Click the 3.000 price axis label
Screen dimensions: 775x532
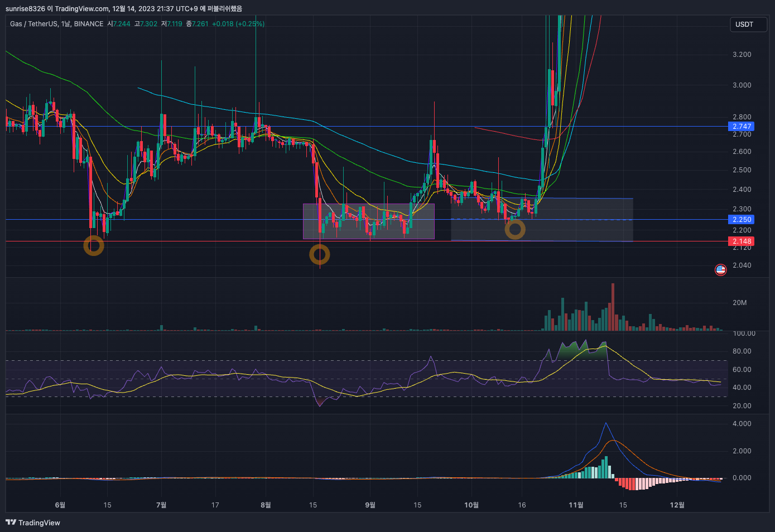point(742,85)
